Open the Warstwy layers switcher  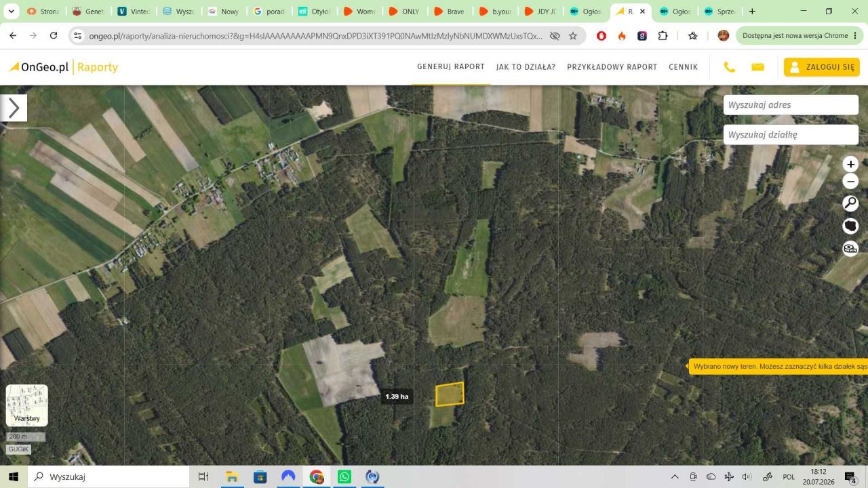click(27, 405)
